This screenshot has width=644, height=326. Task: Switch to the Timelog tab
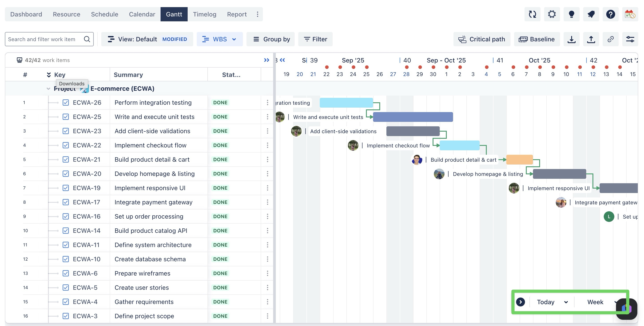tap(205, 14)
